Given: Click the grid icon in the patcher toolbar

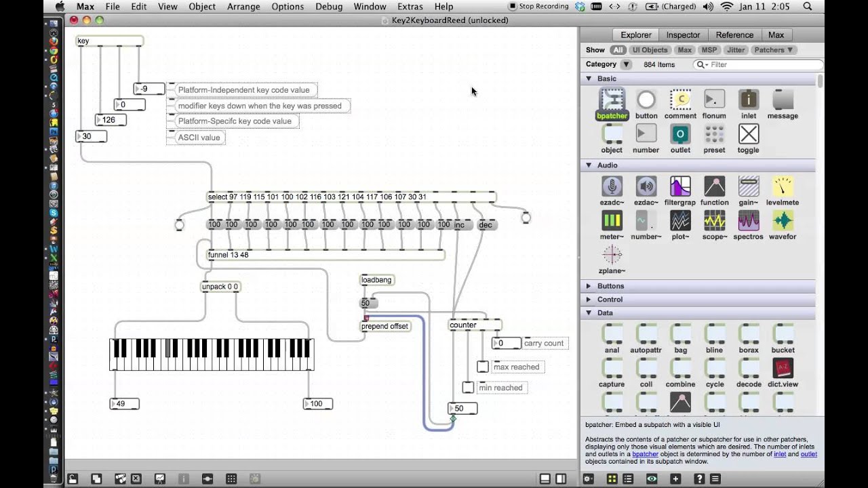Looking at the screenshot, I should 231,479.
